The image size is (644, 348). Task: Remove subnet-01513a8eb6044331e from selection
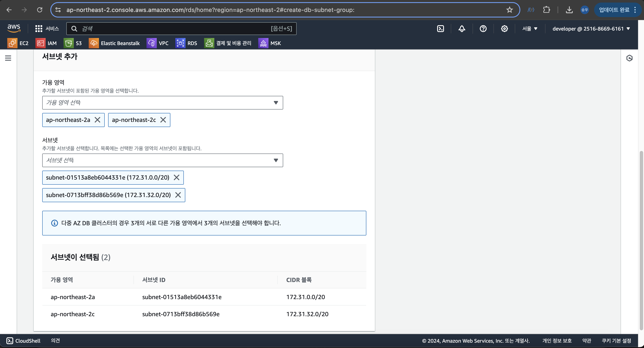point(177,177)
